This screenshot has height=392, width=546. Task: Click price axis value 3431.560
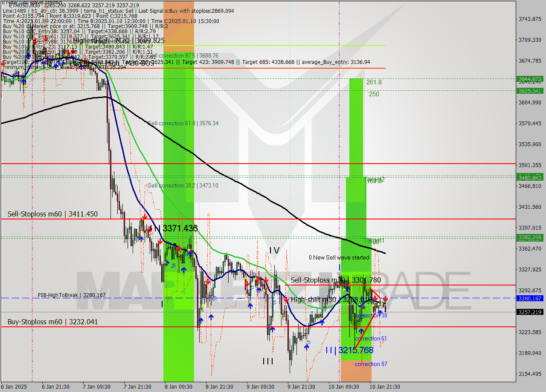[x=530, y=207]
